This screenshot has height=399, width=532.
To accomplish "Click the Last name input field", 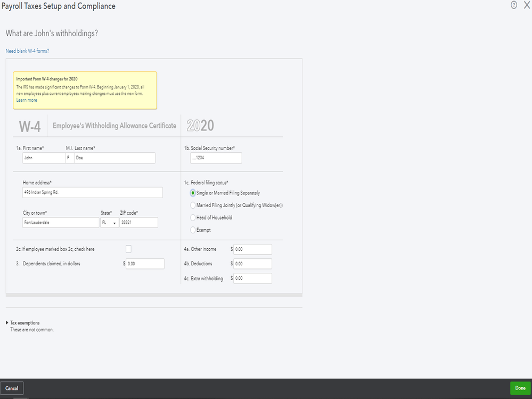I will pos(114,158).
